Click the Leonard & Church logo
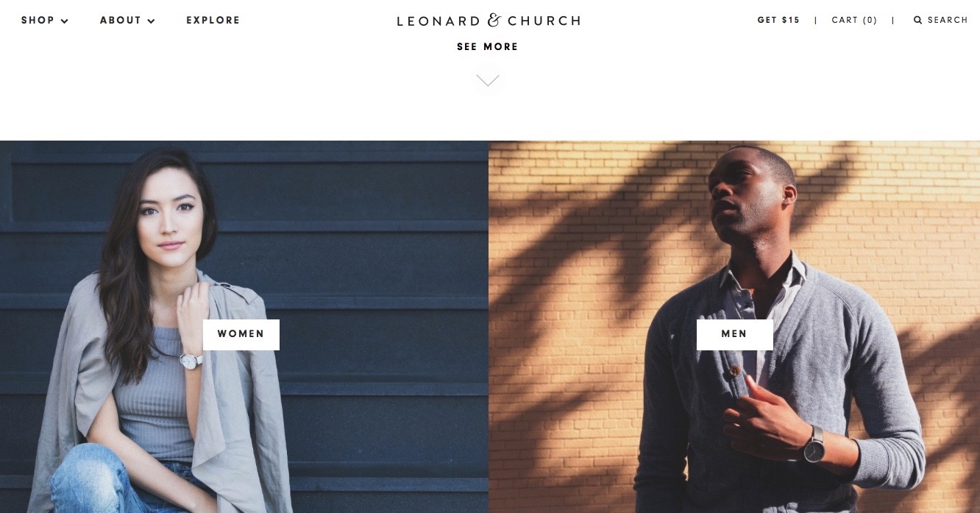The width and height of the screenshot is (980, 513). coord(489,20)
